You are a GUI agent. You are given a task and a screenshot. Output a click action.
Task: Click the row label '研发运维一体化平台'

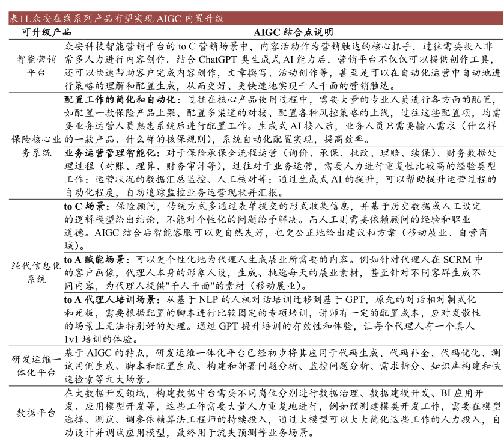[x=36, y=366]
